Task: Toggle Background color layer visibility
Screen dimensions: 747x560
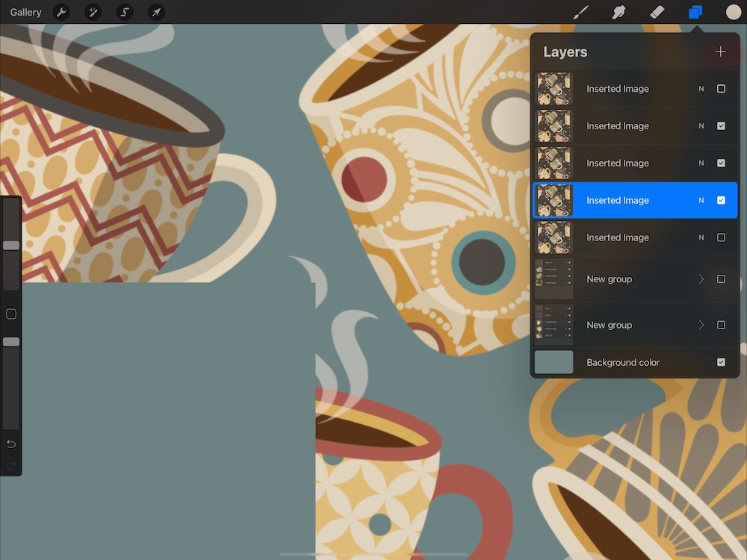Action: (721, 362)
